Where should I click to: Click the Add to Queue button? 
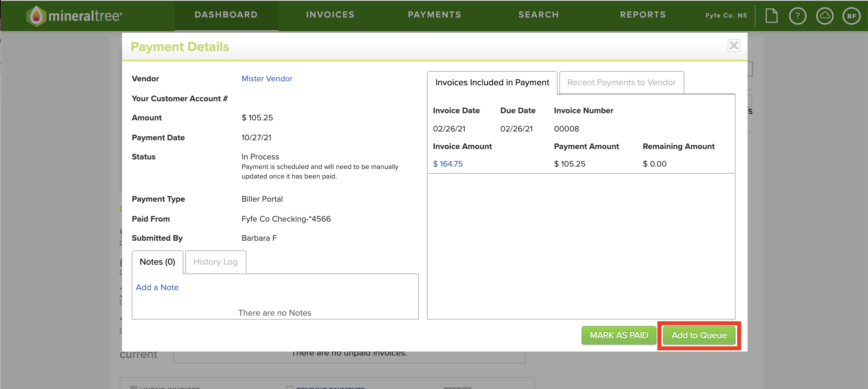699,335
